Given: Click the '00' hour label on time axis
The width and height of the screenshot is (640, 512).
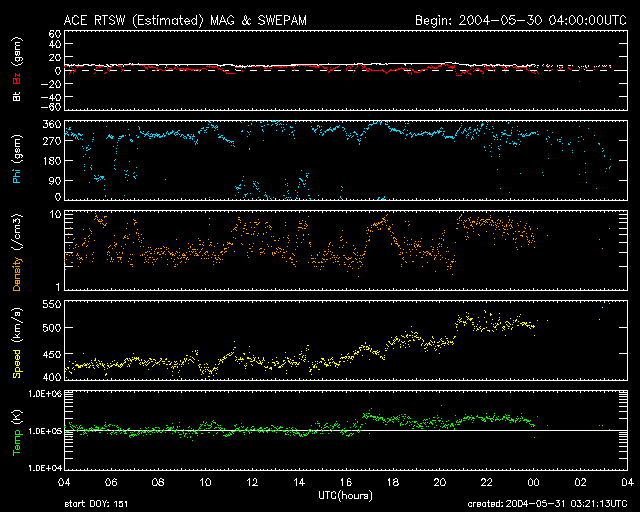Looking at the screenshot, I should (x=533, y=482).
